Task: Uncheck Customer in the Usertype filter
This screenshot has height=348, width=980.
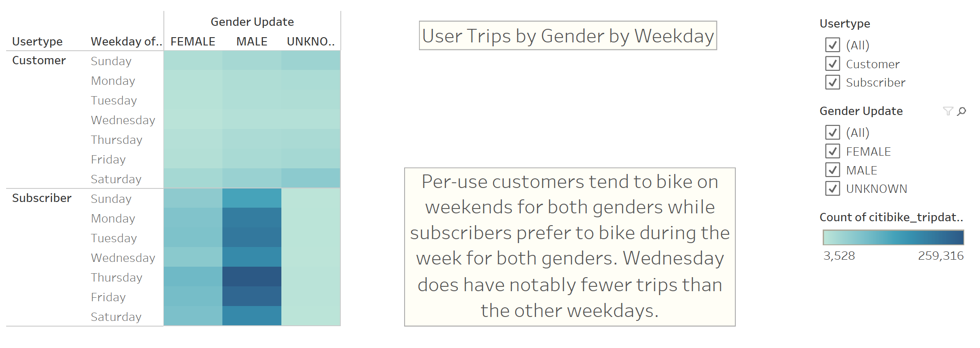Action: click(x=832, y=64)
